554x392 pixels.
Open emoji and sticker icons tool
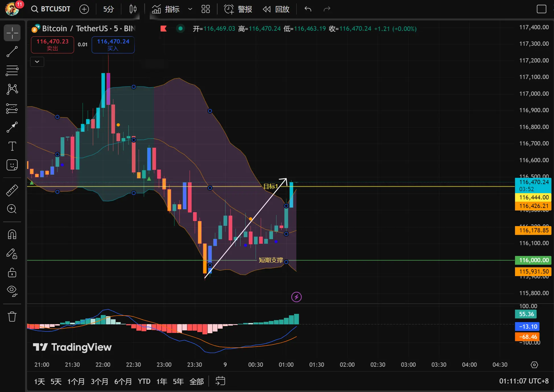(12, 165)
